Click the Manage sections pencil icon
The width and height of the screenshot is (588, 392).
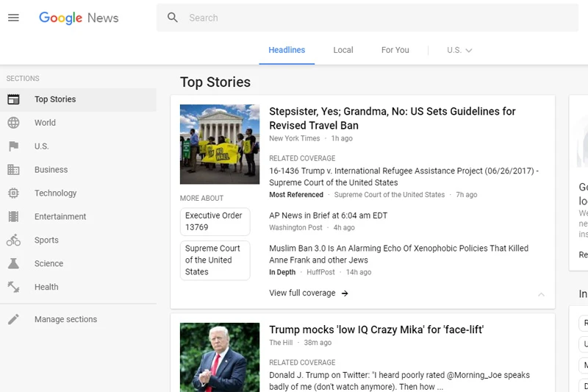[x=13, y=319]
